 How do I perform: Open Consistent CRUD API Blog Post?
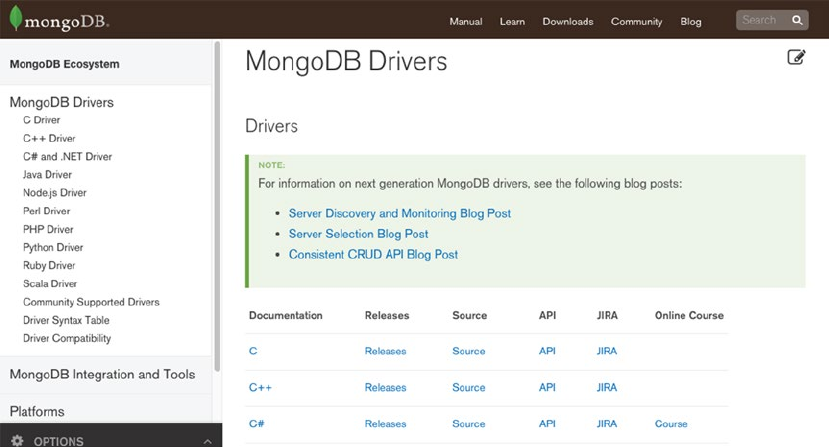coord(373,255)
